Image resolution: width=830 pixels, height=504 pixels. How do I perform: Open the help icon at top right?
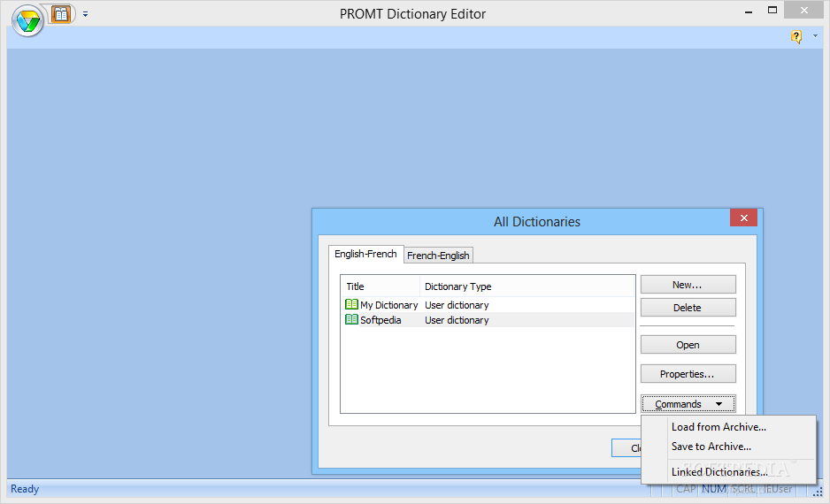[796, 36]
